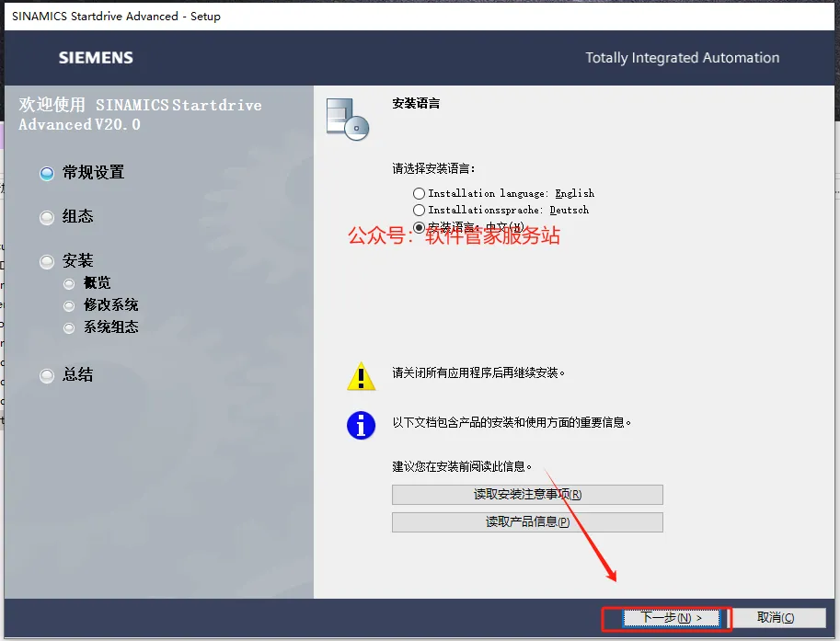Click the 取消(C) cancel button
Viewport: 840px width, 641px height.
click(778, 617)
